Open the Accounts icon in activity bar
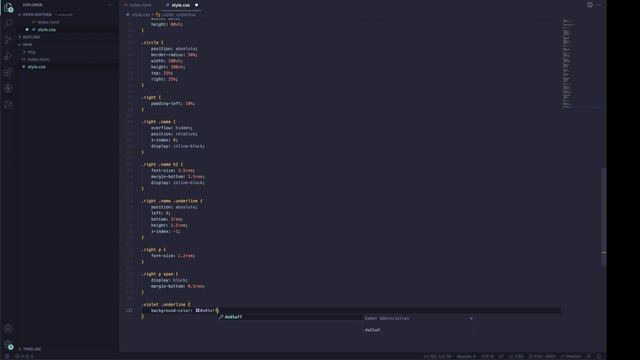The width and height of the screenshot is (640, 360). click(x=8, y=328)
